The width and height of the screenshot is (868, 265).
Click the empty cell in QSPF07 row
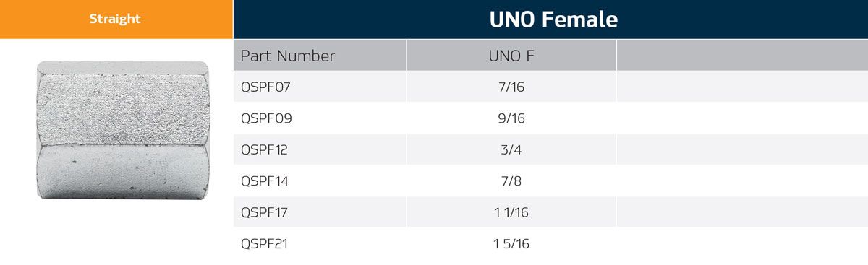coord(742,87)
